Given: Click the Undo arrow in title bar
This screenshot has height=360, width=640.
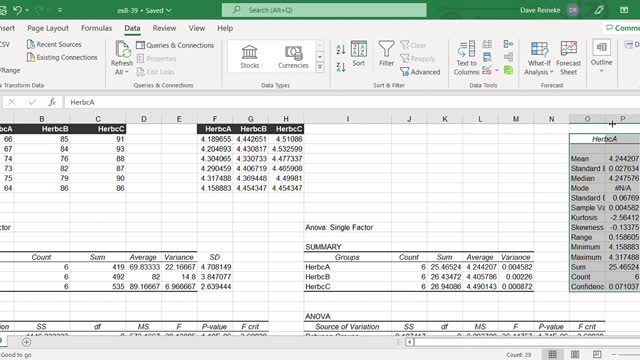Looking at the screenshot, I should [x=17, y=10].
